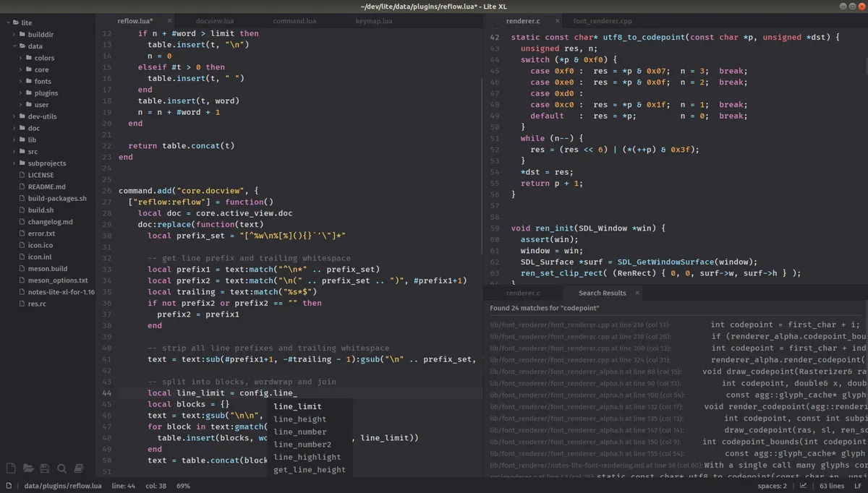868x493 pixels.
Task: Collapse the lite root folder
Action: pyautogui.click(x=26, y=22)
